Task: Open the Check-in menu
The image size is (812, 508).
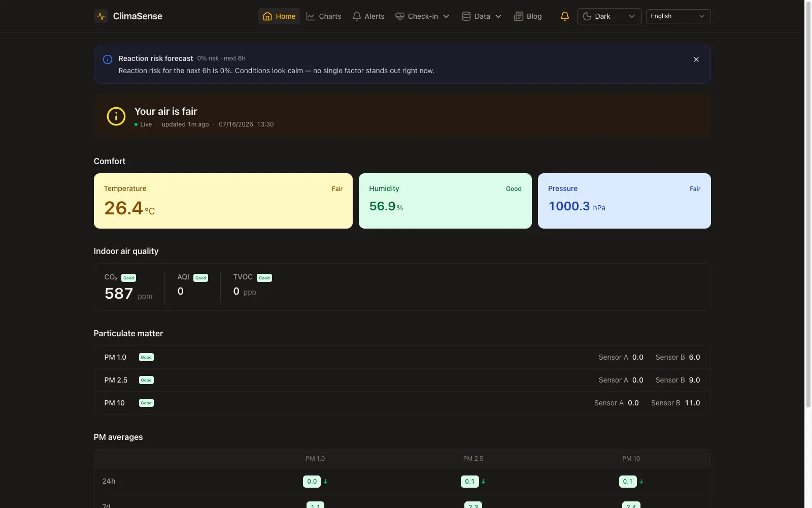Action: coord(422,16)
